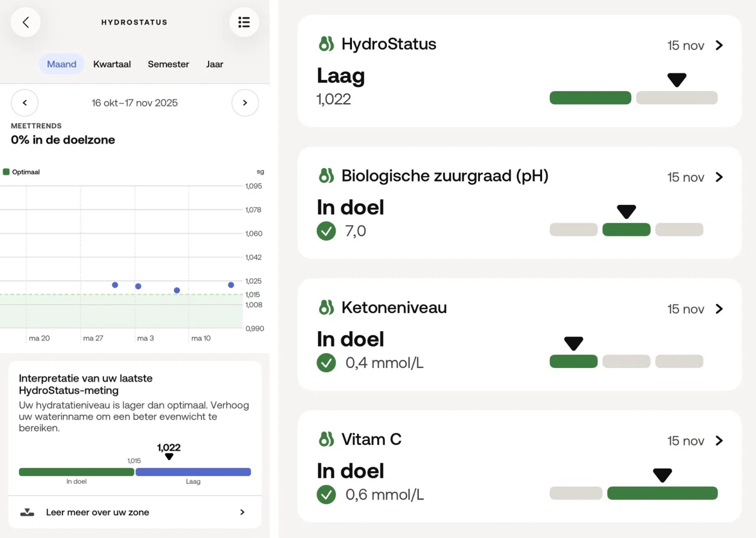Click the checkmark beside 0,6 mmol/L
The height and width of the screenshot is (538, 756).
326,495
